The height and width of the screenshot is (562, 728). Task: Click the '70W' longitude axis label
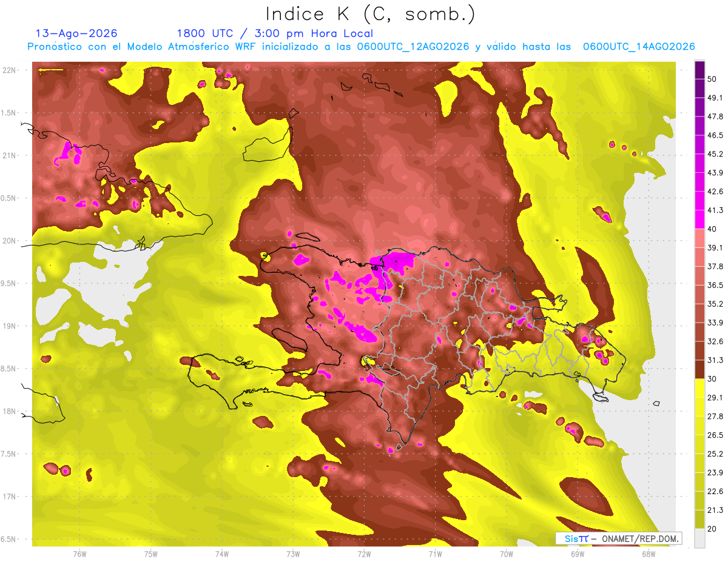point(507,554)
